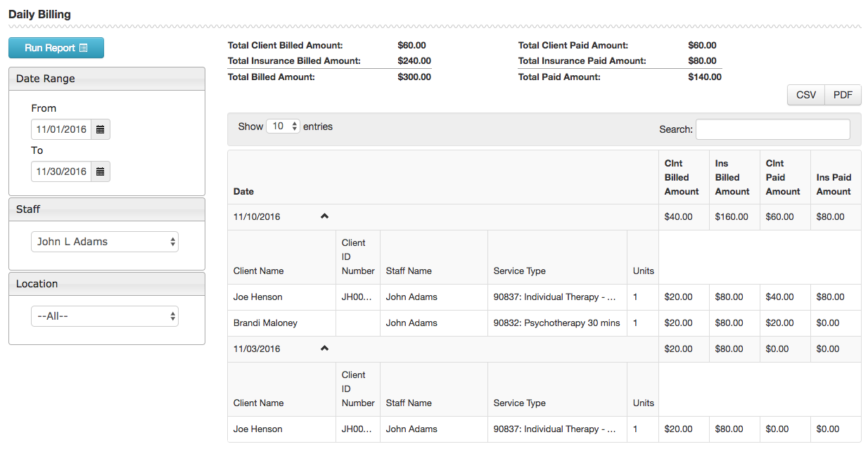Open the From date calendar picker icon
Screen dimensions: 868x449
pos(101,129)
